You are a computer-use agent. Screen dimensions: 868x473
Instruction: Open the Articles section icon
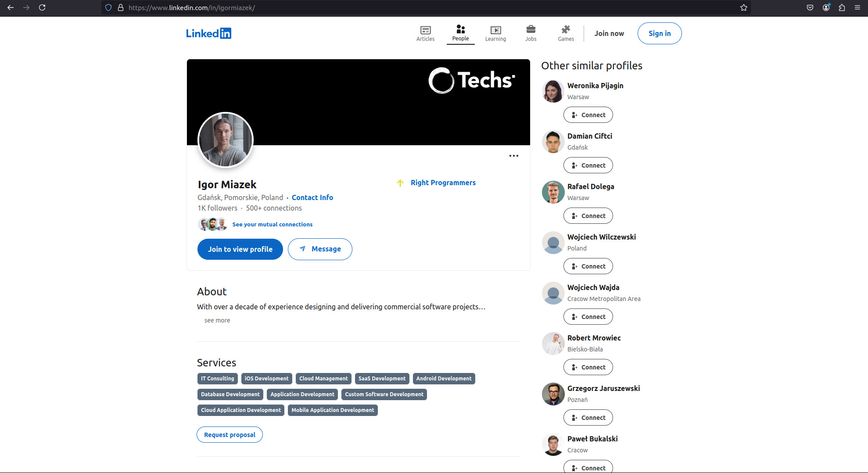425,30
